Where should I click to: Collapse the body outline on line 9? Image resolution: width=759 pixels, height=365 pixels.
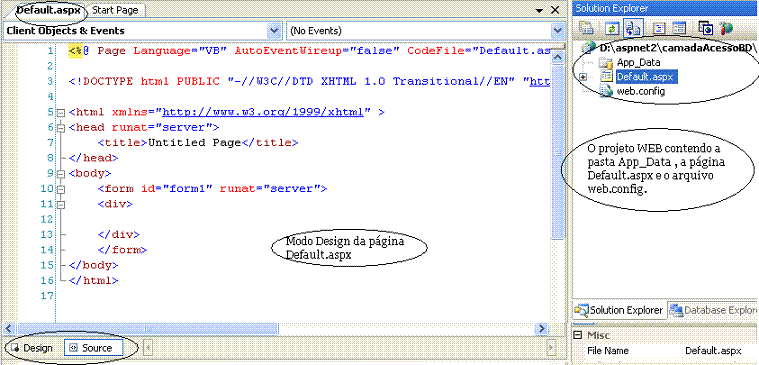[x=61, y=174]
